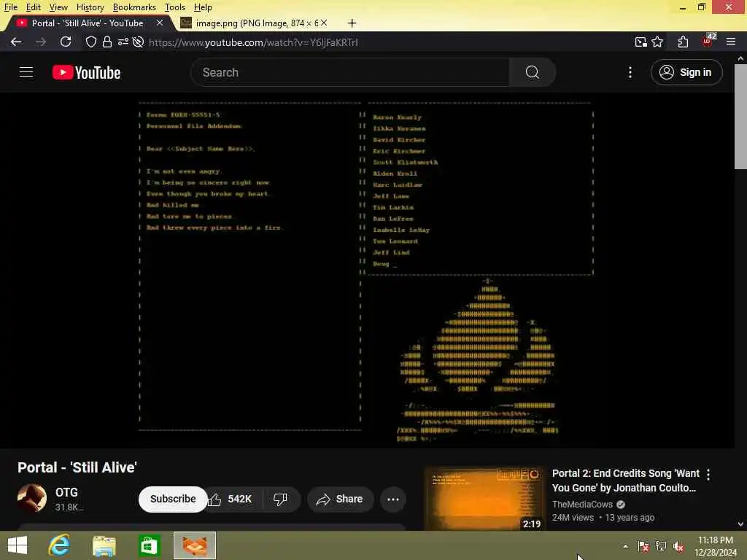Close the Portal 'Still Alive' YouTube tab
The width and height of the screenshot is (747, 560).
tap(160, 23)
